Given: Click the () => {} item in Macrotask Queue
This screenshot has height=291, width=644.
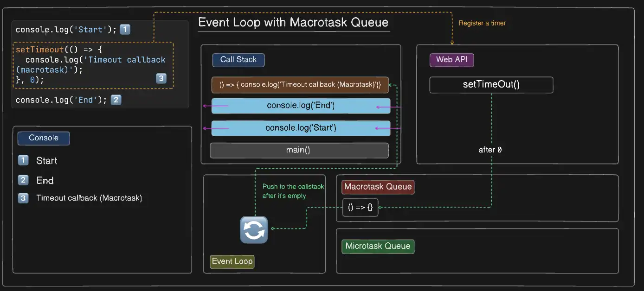Looking at the screenshot, I should coord(361,208).
